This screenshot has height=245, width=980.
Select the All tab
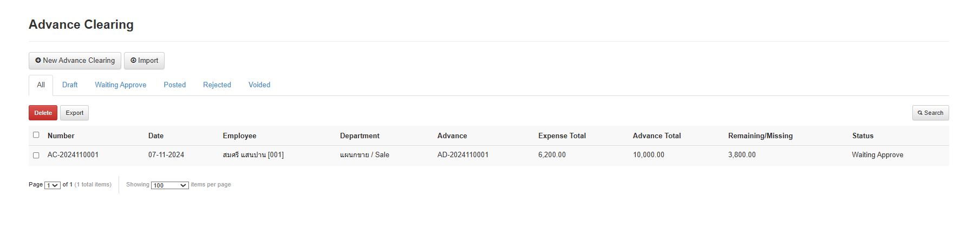click(x=41, y=85)
